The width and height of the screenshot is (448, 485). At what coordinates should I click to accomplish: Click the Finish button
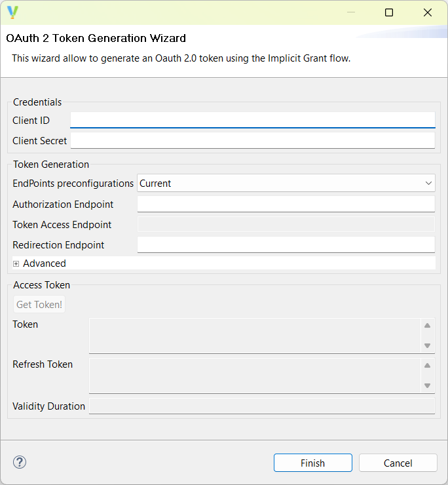[313, 463]
